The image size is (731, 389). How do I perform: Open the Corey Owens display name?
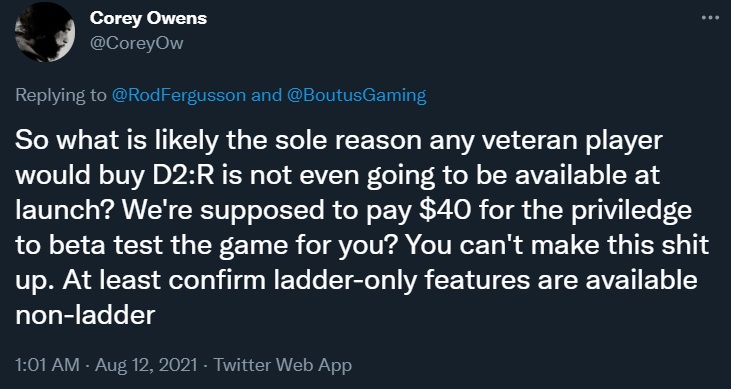pos(148,19)
